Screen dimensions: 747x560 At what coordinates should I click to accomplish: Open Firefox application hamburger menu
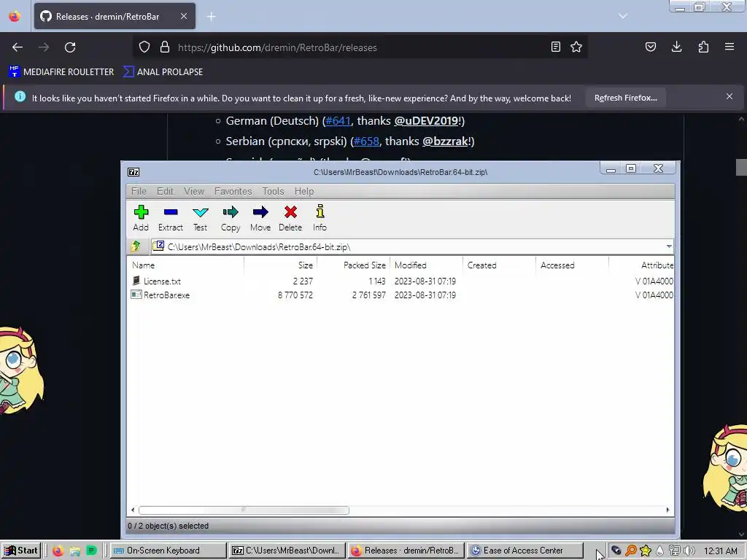pyautogui.click(x=729, y=47)
